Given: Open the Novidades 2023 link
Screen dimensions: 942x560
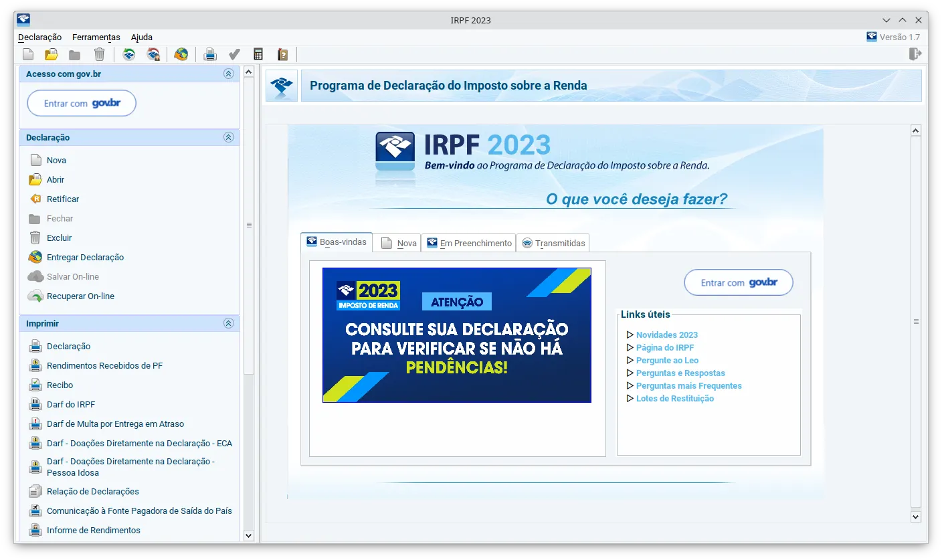Looking at the screenshot, I should tap(666, 335).
